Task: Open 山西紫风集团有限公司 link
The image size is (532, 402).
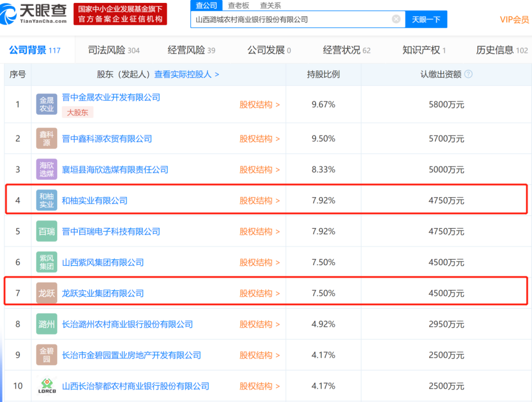Action: [x=103, y=262]
